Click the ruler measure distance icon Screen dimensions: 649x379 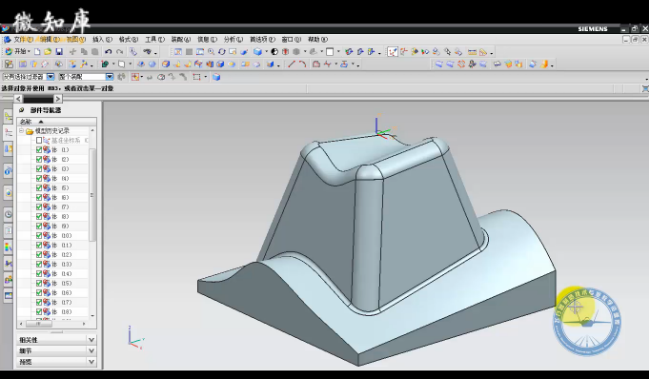pos(472,52)
